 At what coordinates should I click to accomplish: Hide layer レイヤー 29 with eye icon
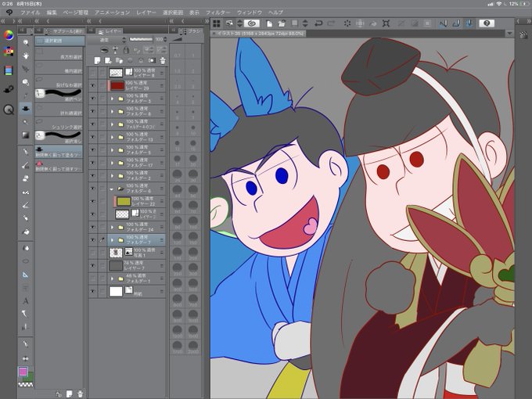(x=93, y=85)
